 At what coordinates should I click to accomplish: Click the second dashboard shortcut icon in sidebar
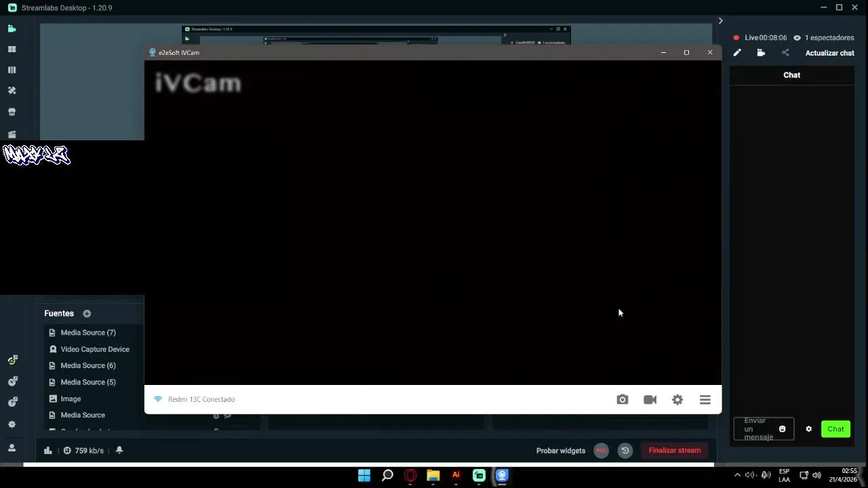(12, 382)
